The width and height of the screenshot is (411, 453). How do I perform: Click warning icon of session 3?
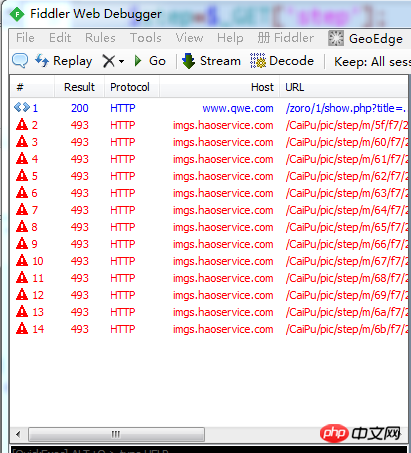[x=22, y=142]
